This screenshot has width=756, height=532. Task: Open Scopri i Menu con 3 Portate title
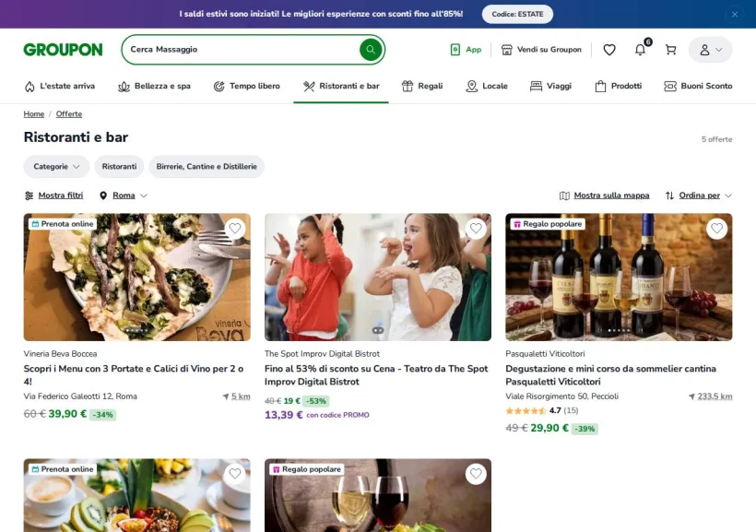coord(134,374)
